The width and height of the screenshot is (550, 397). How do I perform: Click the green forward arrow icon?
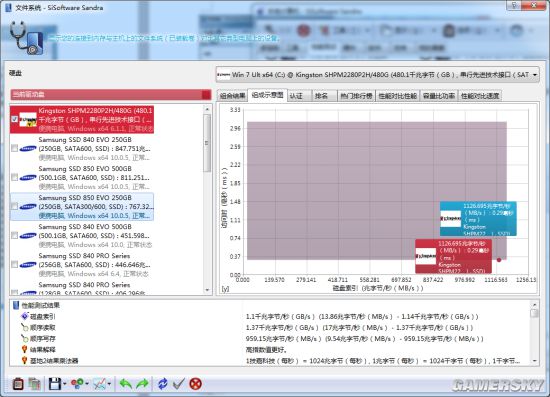[142, 384]
